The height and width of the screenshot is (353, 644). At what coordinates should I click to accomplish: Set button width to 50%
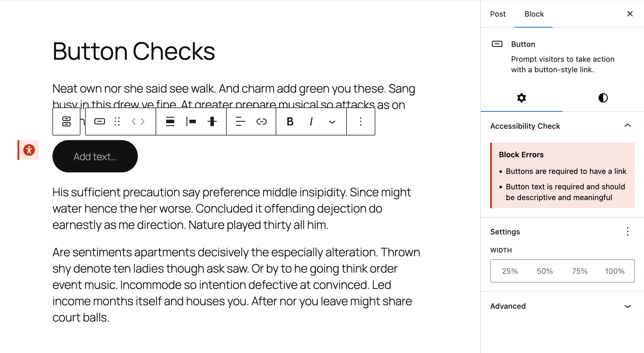point(545,271)
